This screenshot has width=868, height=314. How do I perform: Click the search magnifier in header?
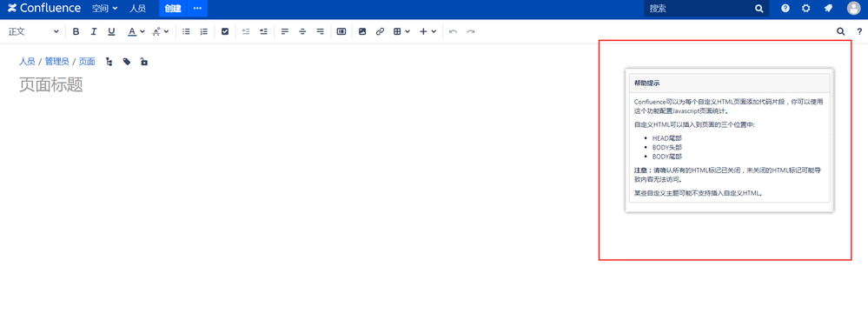[x=759, y=9]
